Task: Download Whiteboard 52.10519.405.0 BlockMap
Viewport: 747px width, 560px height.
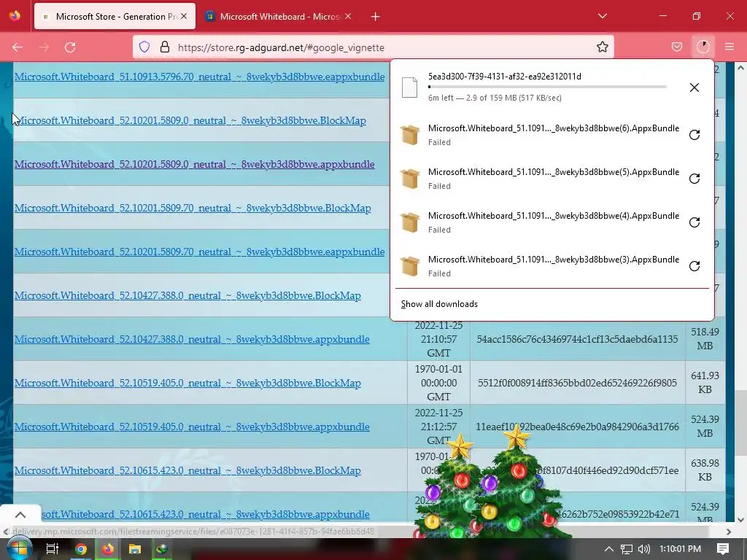Action: [x=187, y=384]
